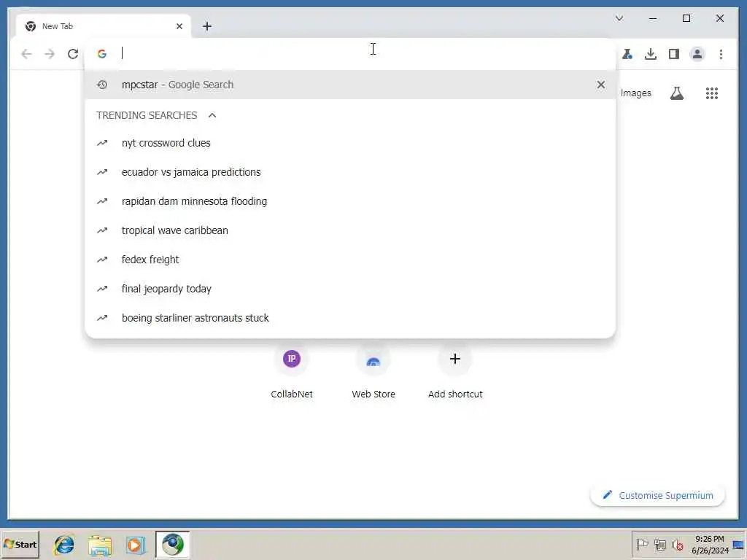Close the New Tab tab
Image resolution: width=747 pixels, height=560 pixels.
(179, 26)
